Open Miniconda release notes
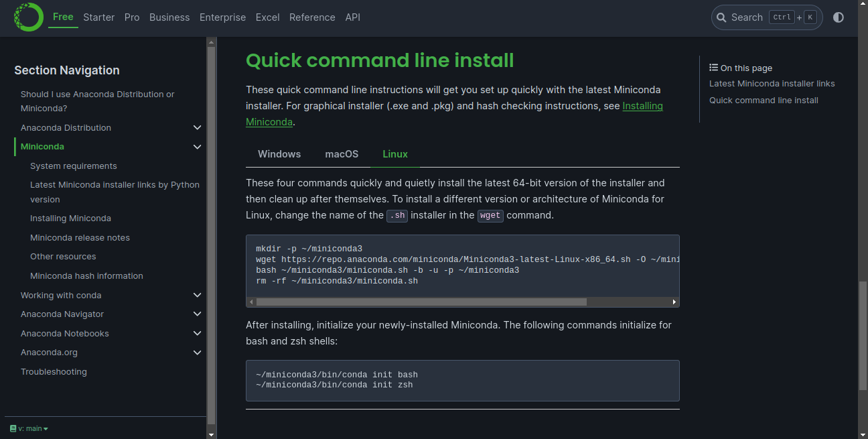The height and width of the screenshot is (439, 868). (x=80, y=237)
